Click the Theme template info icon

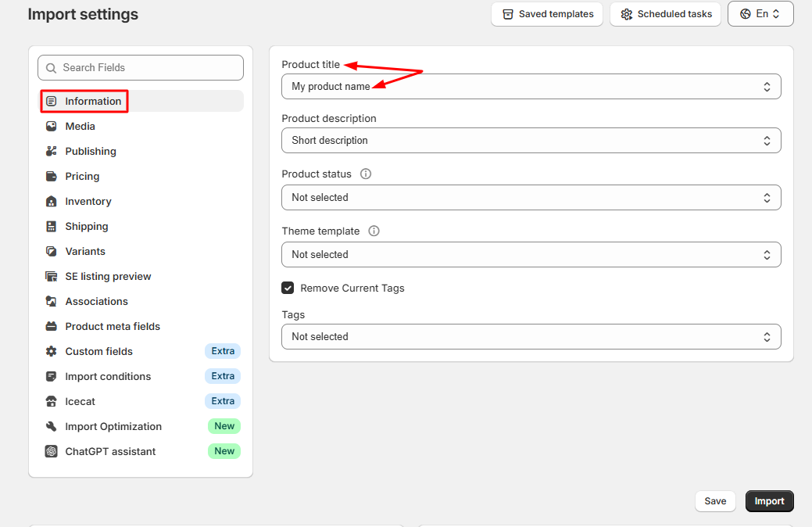coord(374,231)
